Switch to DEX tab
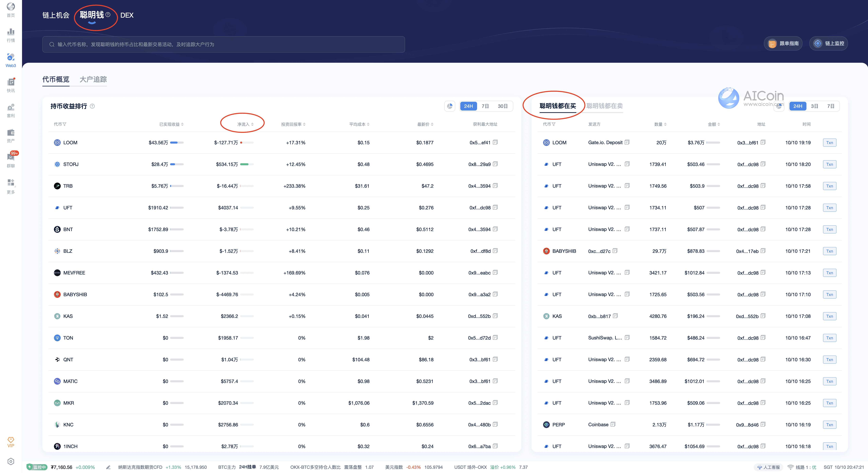The width and height of the screenshot is (868, 473). [127, 15]
